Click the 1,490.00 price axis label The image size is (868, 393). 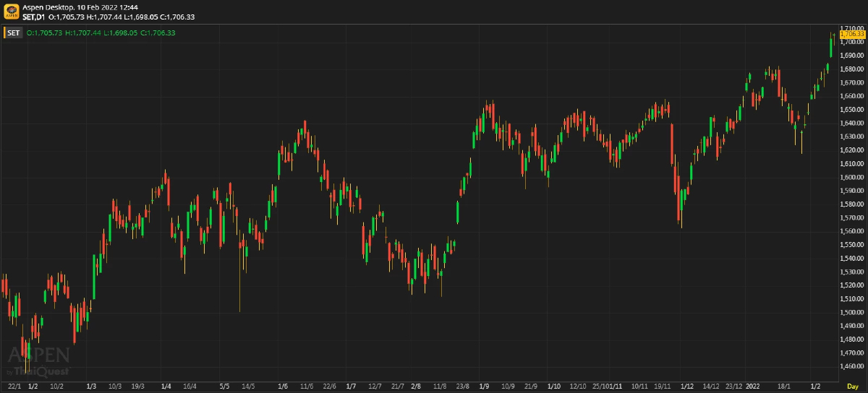854,326
